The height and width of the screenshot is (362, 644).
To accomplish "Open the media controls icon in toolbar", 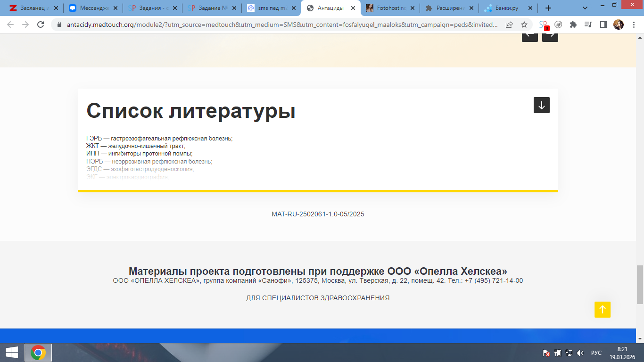I will [x=588, y=25].
